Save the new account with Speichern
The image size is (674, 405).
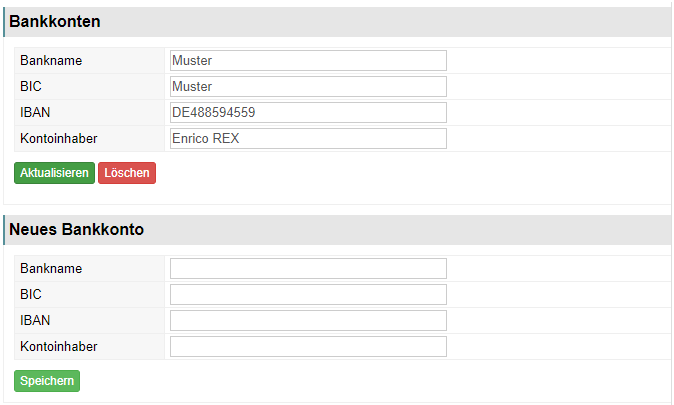click(x=47, y=381)
